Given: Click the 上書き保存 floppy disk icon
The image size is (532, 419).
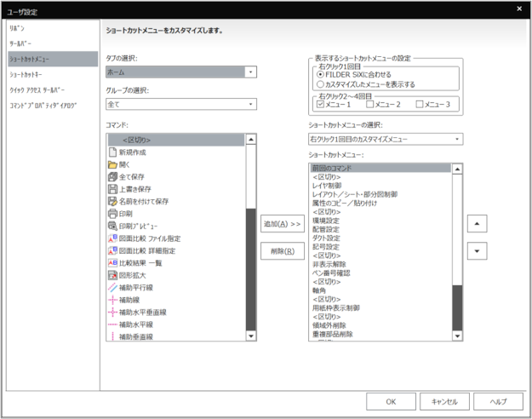Looking at the screenshot, I should (x=112, y=189).
